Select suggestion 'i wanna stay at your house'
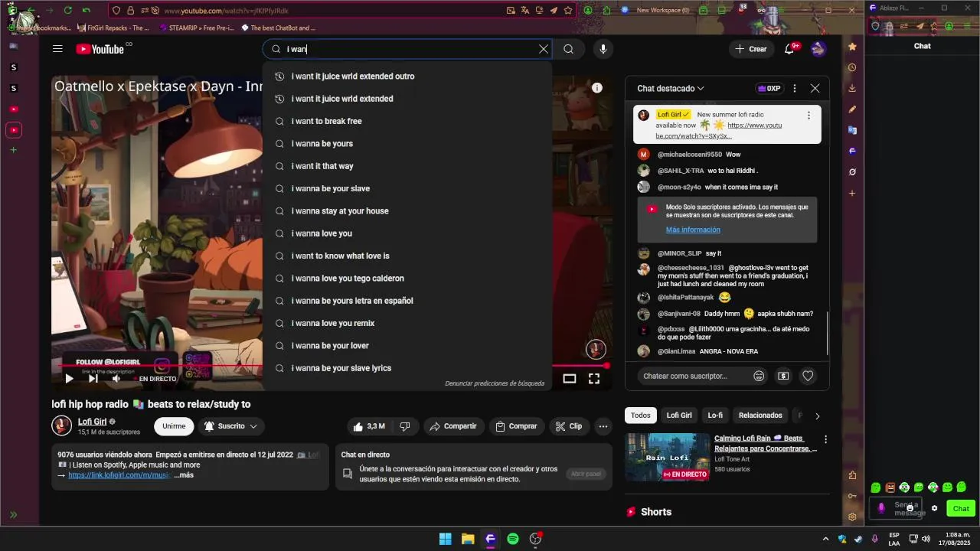980x551 pixels. pyautogui.click(x=407, y=211)
